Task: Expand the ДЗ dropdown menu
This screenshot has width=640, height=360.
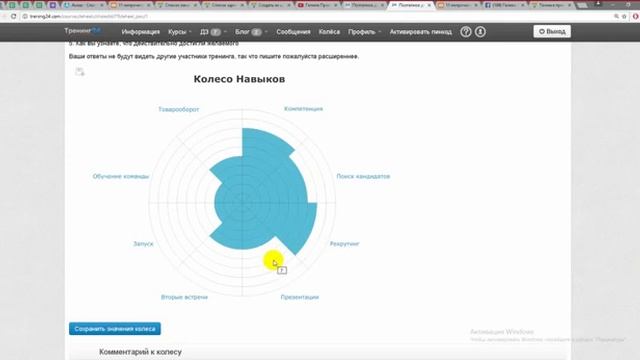Action: 213,31
